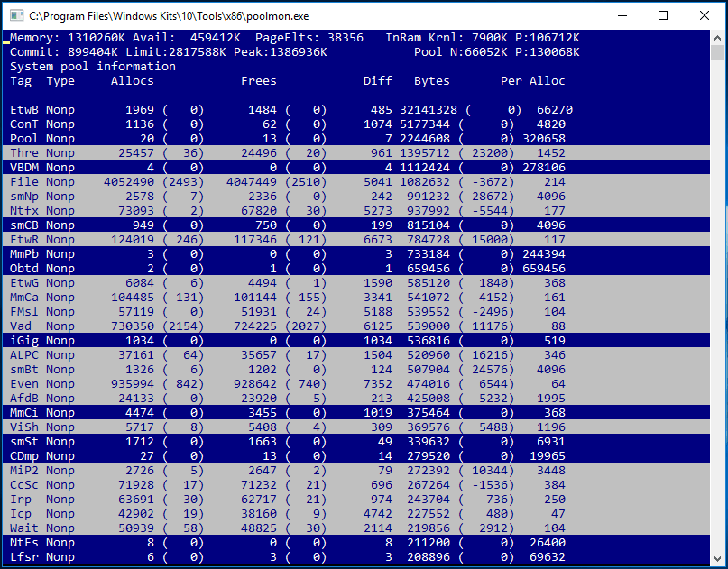Screen dimensions: 728x569
Task: Click the Frees column header
Action: pyautogui.click(x=258, y=81)
